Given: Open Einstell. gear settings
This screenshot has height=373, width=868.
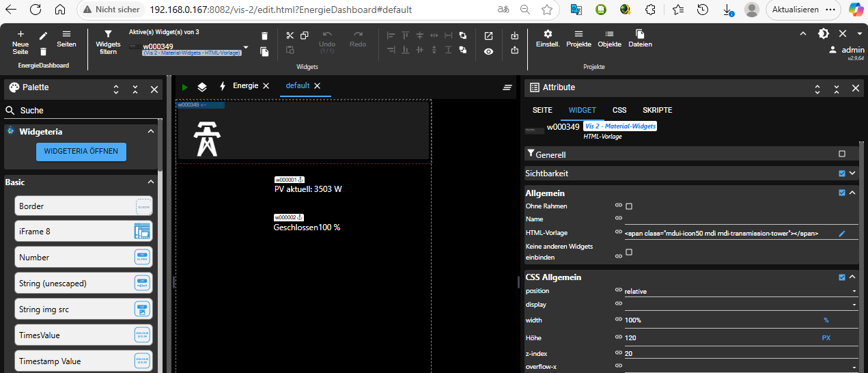Looking at the screenshot, I should point(547,34).
